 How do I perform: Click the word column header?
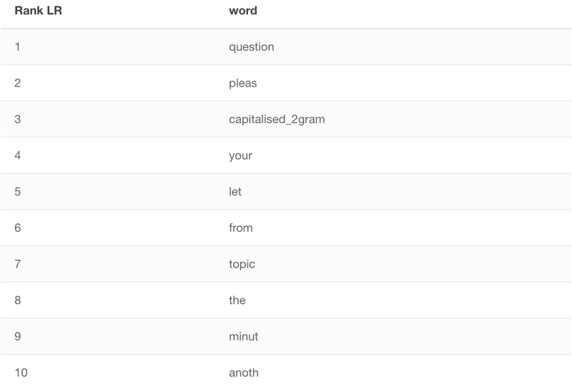[243, 11]
